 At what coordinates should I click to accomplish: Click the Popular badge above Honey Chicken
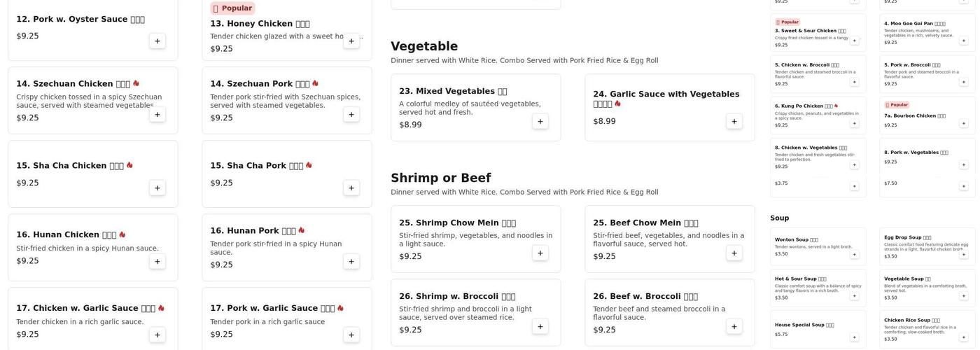[x=232, y=8]
